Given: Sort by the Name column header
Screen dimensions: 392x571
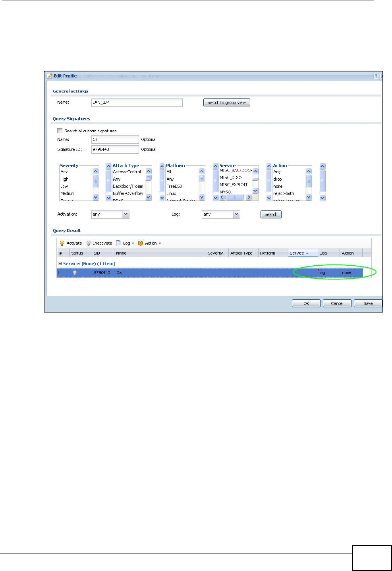Looking at the screenshot, I should pos(160,253).
